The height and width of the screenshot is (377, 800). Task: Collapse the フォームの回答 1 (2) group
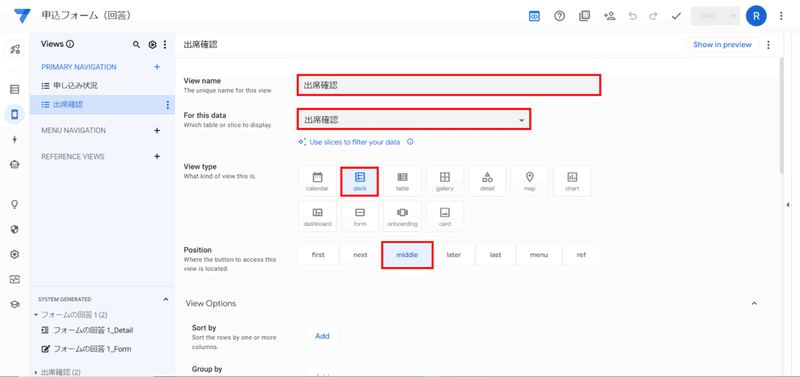point(36,315)
